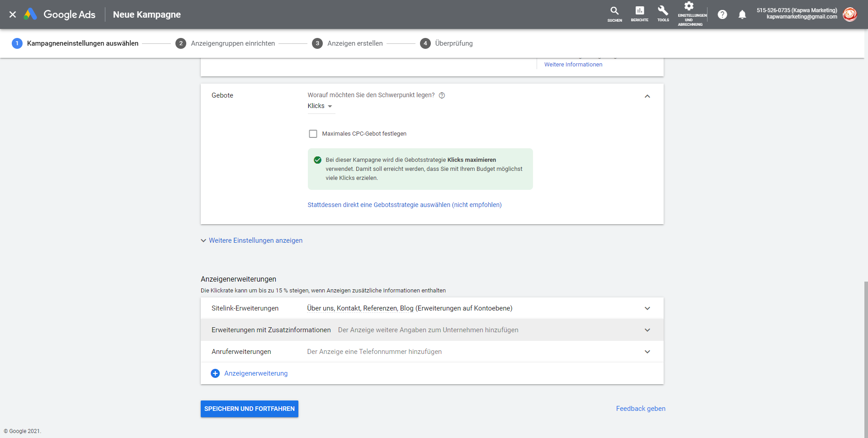Click the Neue Kampagne title
Image resolution: width=868 pixels, height=438 pixels.
147,14
